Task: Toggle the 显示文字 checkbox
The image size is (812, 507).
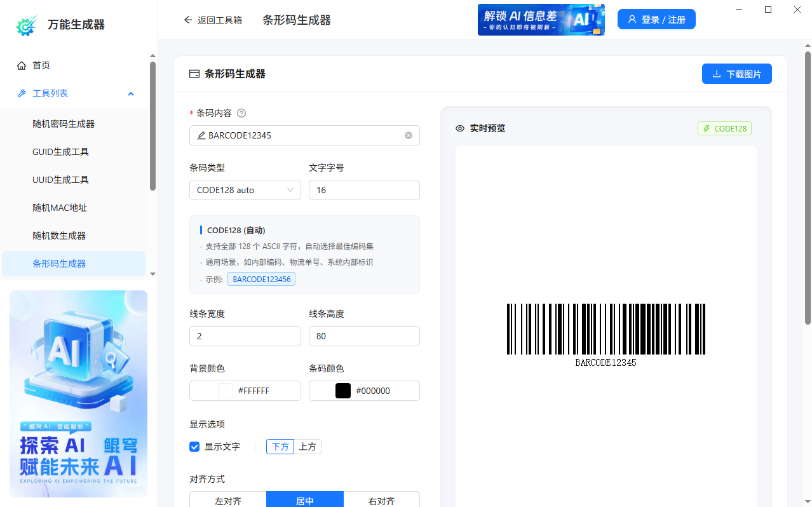Action: (x=194, y=447)
